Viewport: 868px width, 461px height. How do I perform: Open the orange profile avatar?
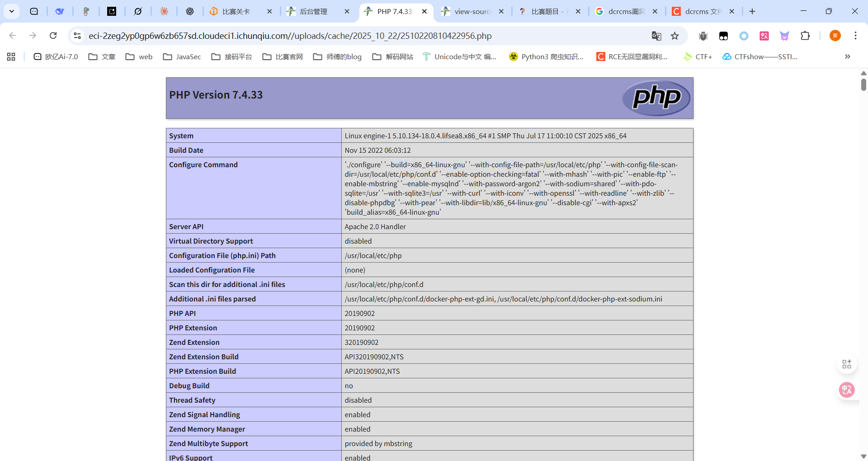pos(835,36)
